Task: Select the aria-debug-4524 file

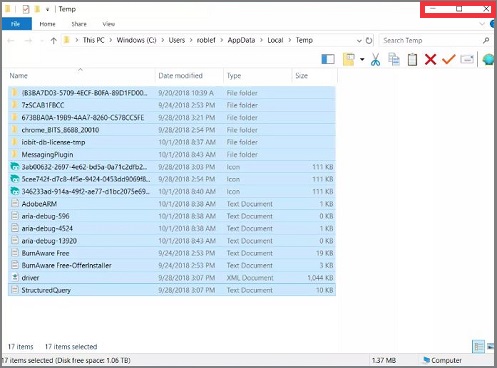Action: pos(172,229)
